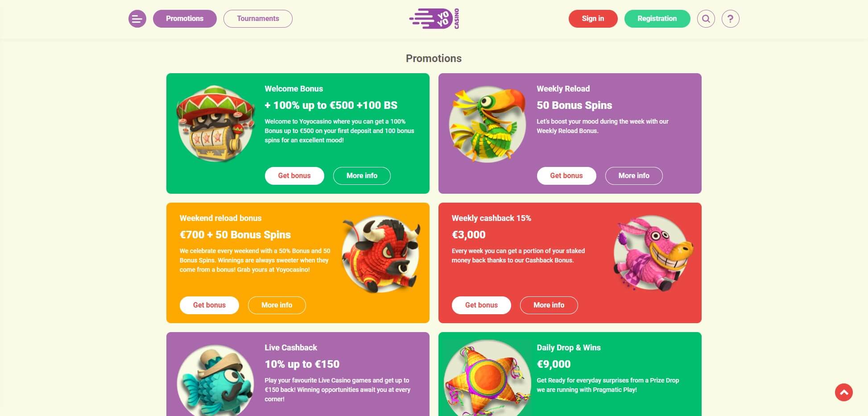Click the pink donkey piñata image

pos(653,254)
